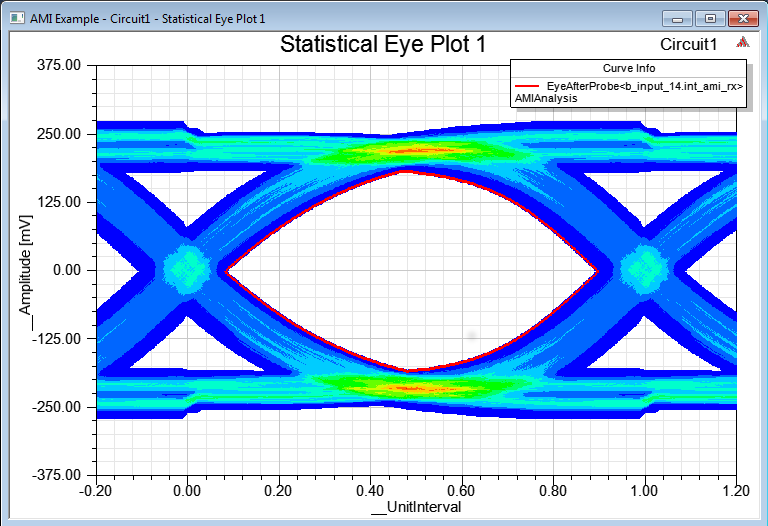
Task: Select the 'Statistical Eye Plot 1' title
Action: click(383, 44)
